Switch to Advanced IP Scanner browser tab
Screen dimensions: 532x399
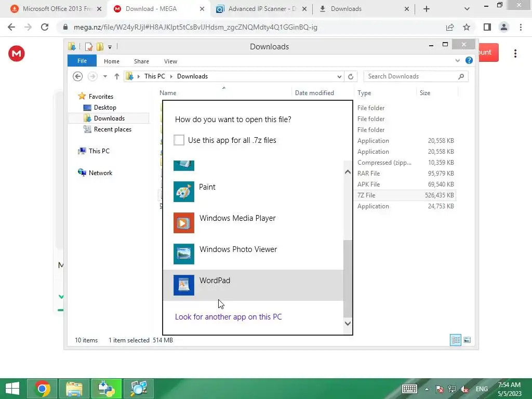pos(262,9)
